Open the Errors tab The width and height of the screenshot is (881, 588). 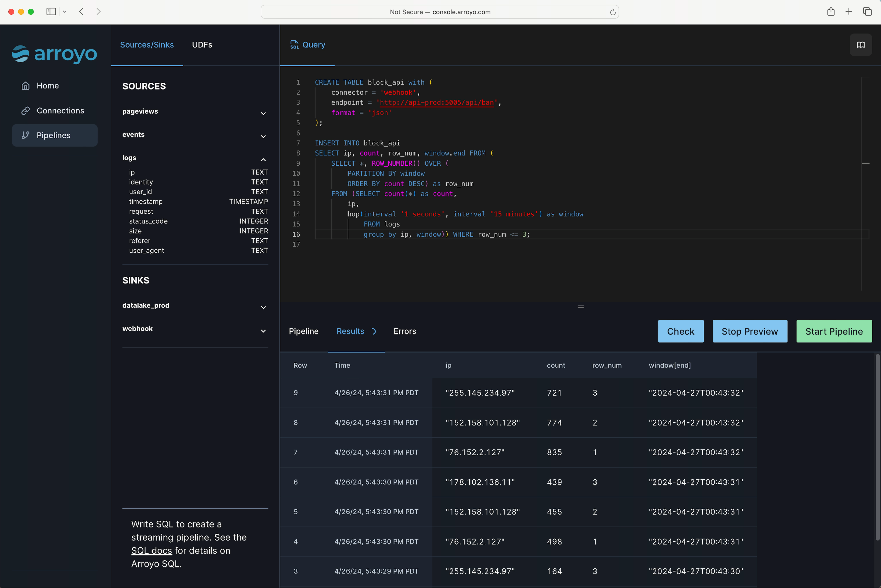(405, 331)
